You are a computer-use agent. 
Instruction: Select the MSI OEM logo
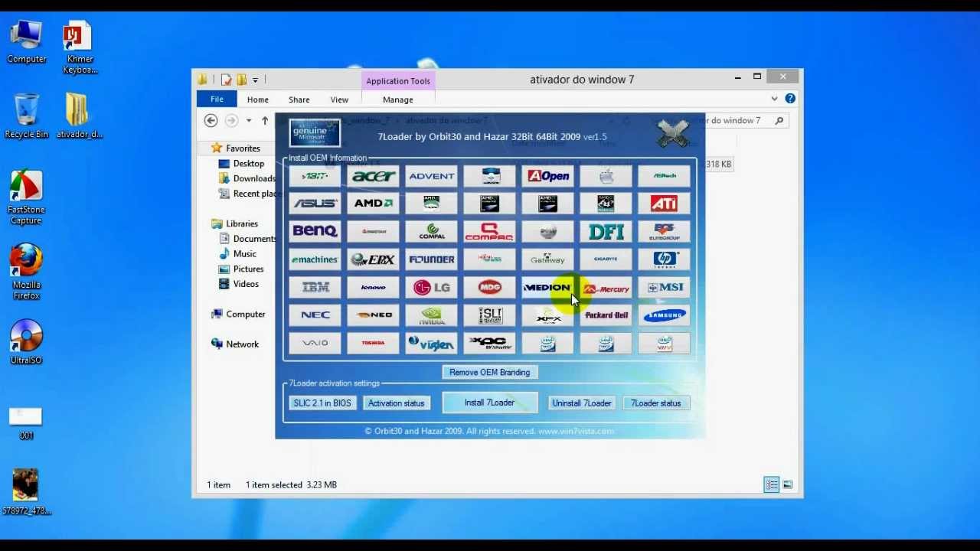coord(665,288)
